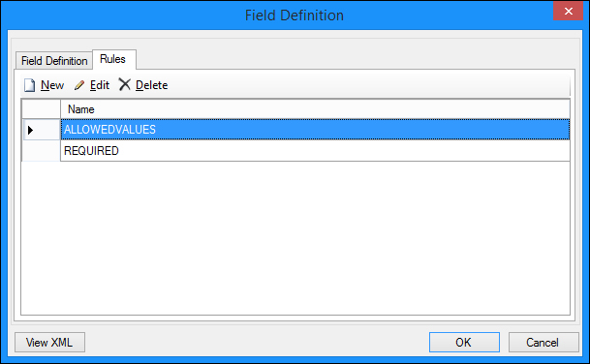This screenshot has width=590, height=364.
Task: Select the REQUIRED rule row
Action: [315, 151]
